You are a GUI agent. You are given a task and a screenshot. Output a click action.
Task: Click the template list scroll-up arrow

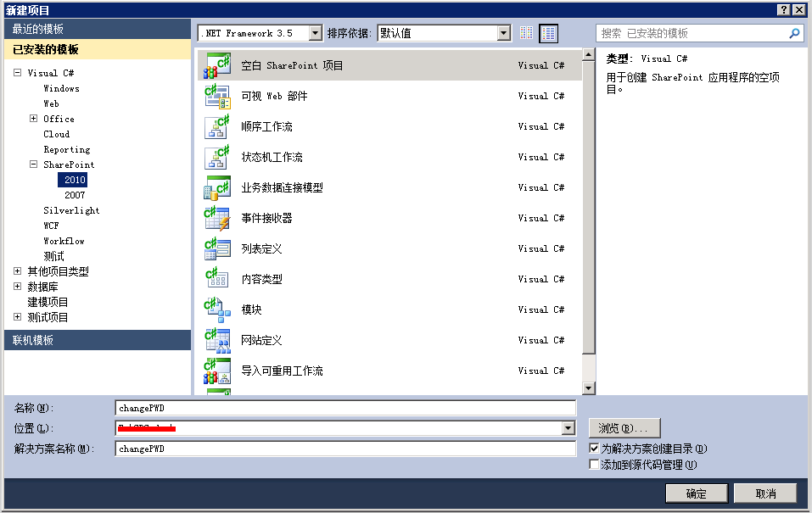click(x=588, y=54)
